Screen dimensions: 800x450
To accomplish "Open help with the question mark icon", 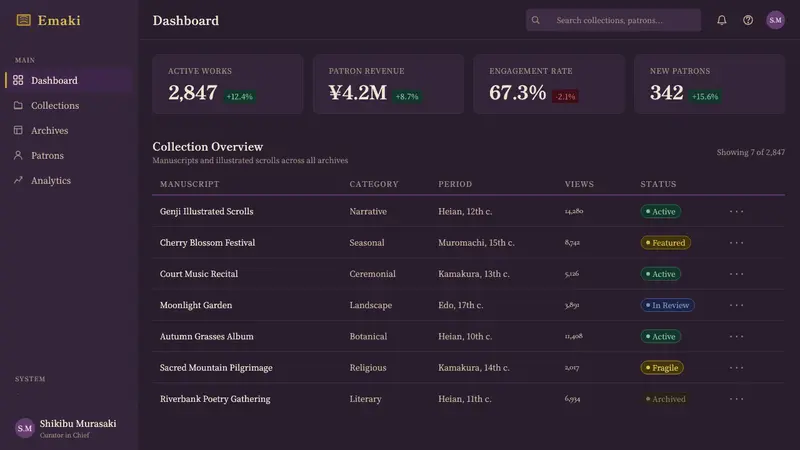I will coord(748,20).
